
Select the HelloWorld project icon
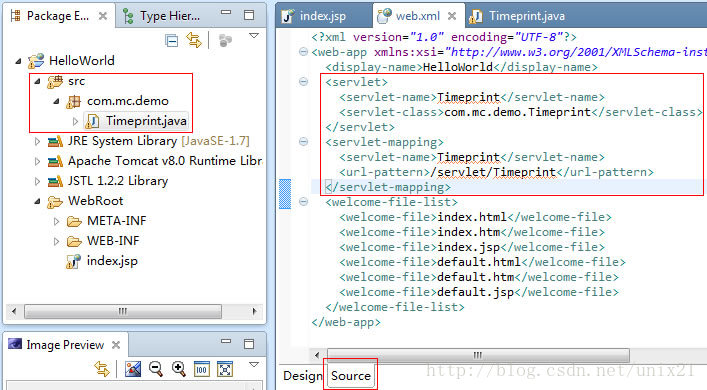pyautogui.click(x=36, y=61)
